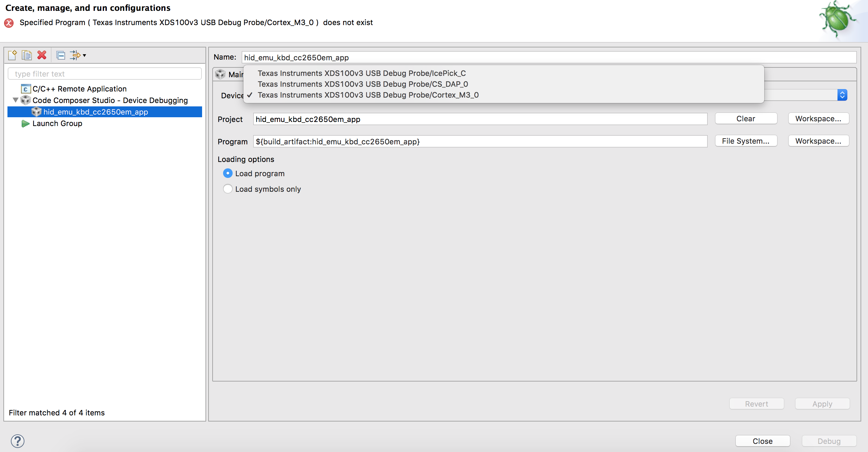868x452 pixels.
Task: Check Texas Instruments XDS100v3 USB Debug Probe/IcePick_C
Action: (x=362, y=73)
